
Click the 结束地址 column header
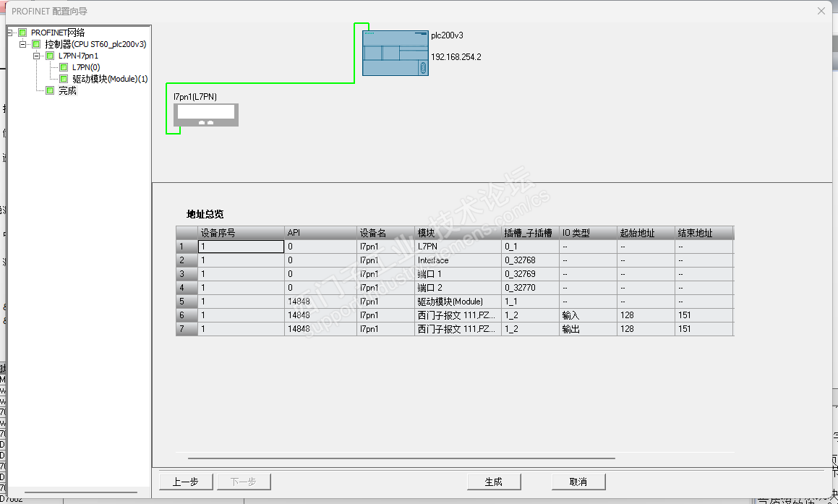[x=704, y=233]
